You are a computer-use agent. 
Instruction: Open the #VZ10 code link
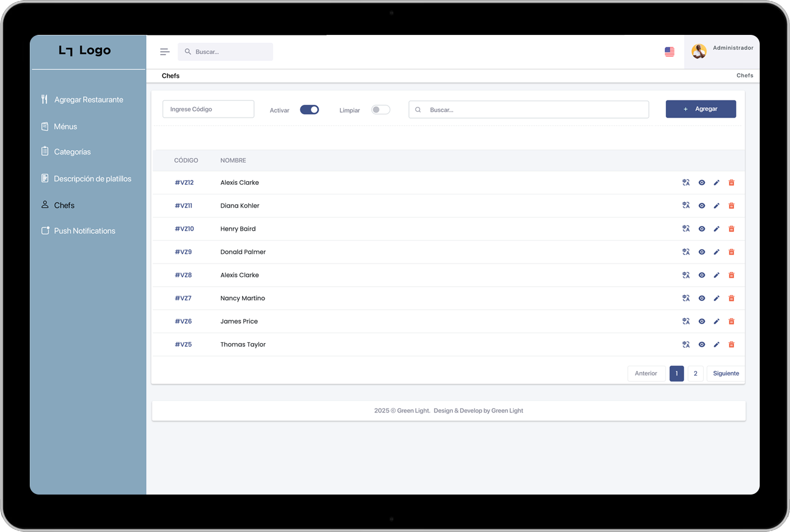click(184, 229)
